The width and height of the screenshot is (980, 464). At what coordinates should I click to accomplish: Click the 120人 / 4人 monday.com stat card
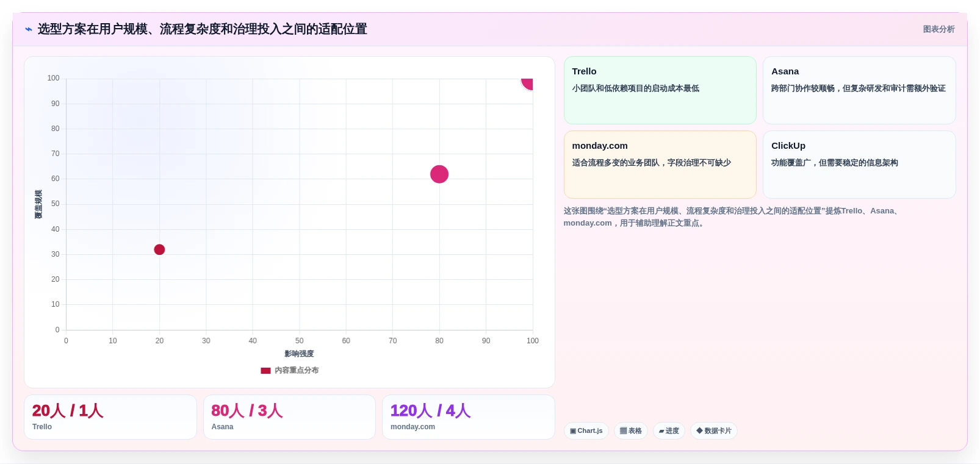pyautogui.click(x=469, y=417)
